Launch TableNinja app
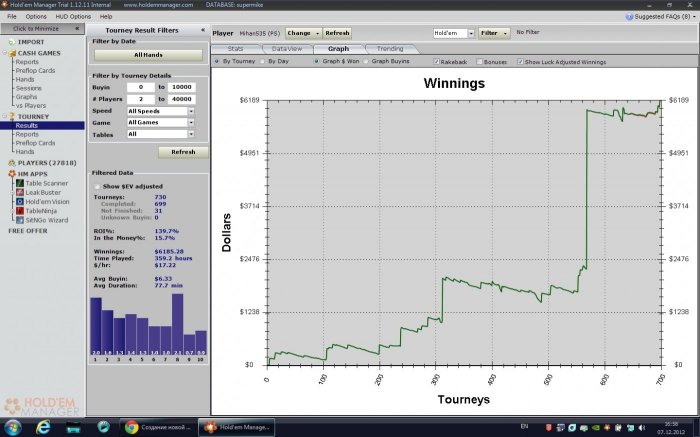Screen dimensions: 700x437 pyautogui.click(x=36, y=211)
